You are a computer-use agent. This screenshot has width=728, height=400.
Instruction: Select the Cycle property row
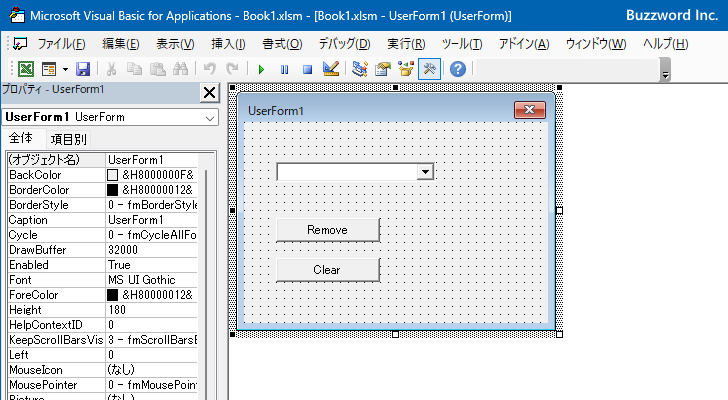[102, 235]
